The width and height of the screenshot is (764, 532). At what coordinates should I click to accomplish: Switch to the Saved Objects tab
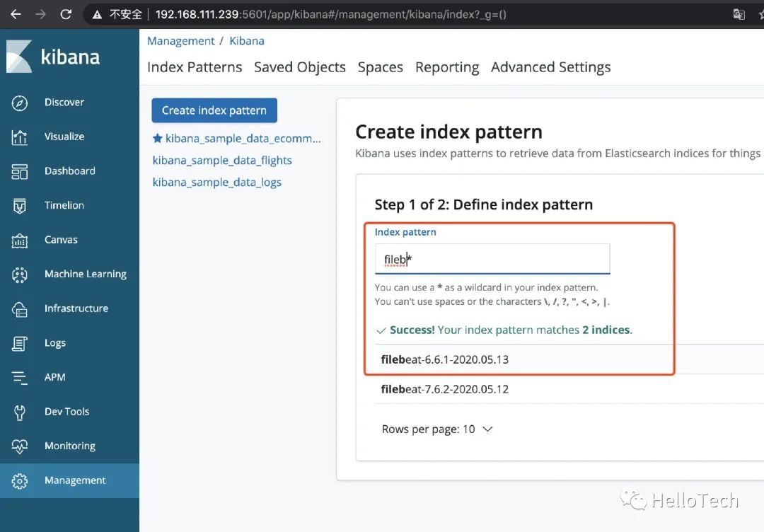(299, 67)
